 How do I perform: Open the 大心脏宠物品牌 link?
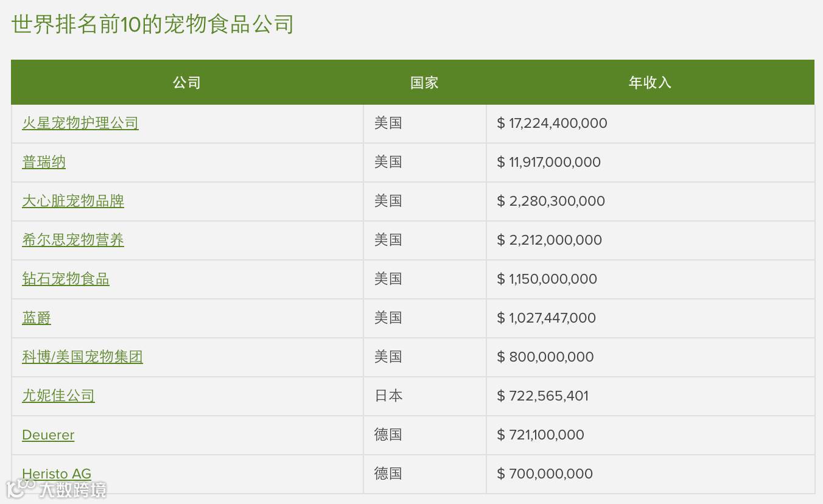pos(73,201)
